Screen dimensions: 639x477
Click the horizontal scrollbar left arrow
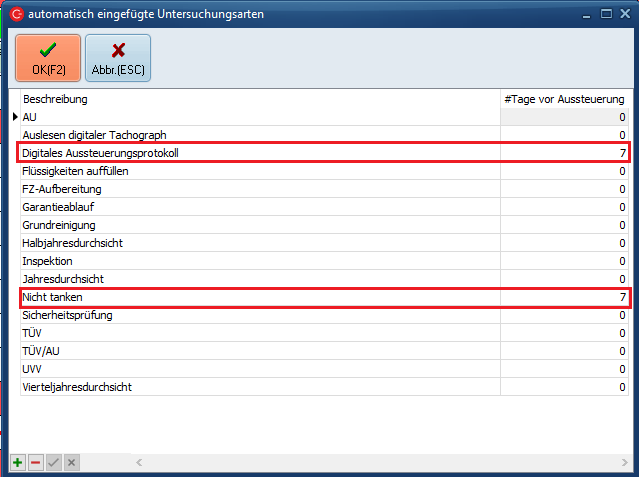(140, 462)
